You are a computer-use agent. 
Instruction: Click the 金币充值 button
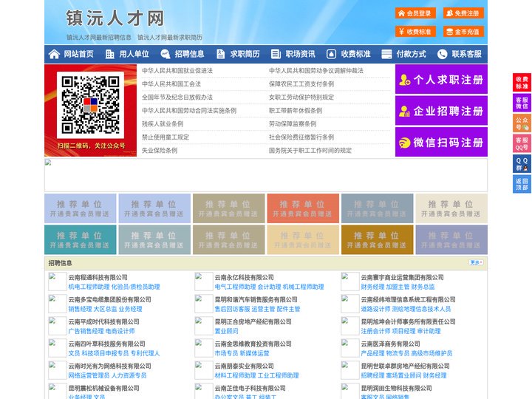pyautogui.click(x=463, y=32)
